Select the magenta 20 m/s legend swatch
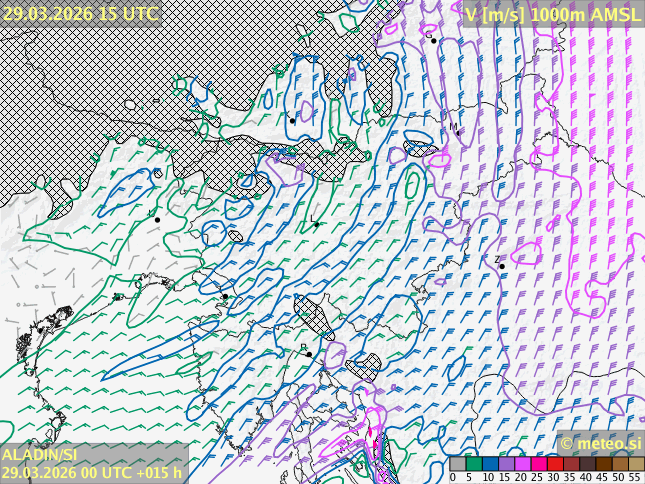The image size is (645, 484). point(522,464)
